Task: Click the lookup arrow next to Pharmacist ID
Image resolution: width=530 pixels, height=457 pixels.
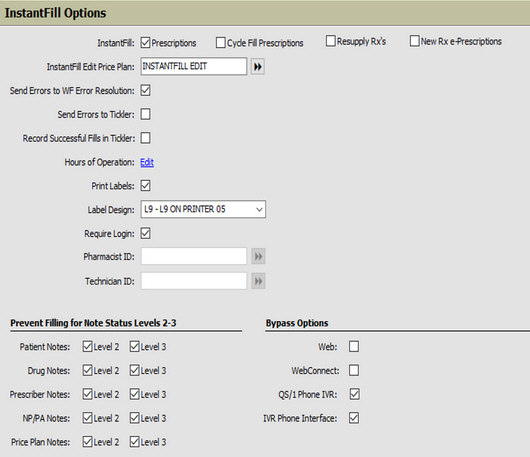Action: (258, 257)
